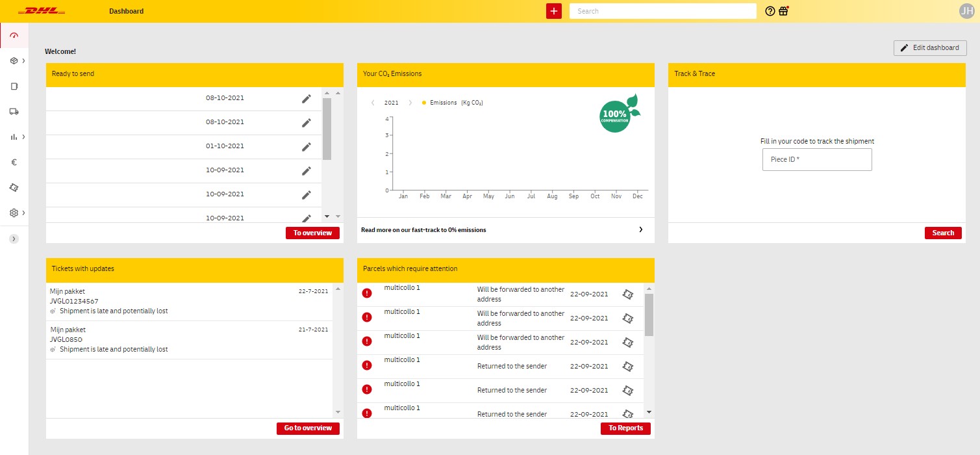Viewport: 980px width, 455px height.
Task: Click Track & Trace widget header
Action: coord(817,74)
